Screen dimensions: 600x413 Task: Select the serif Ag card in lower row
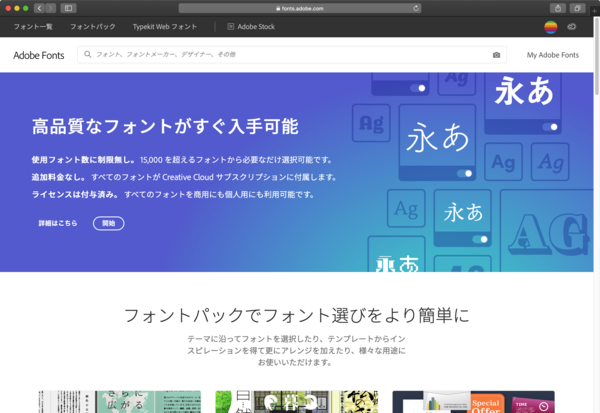click(406, 208)
